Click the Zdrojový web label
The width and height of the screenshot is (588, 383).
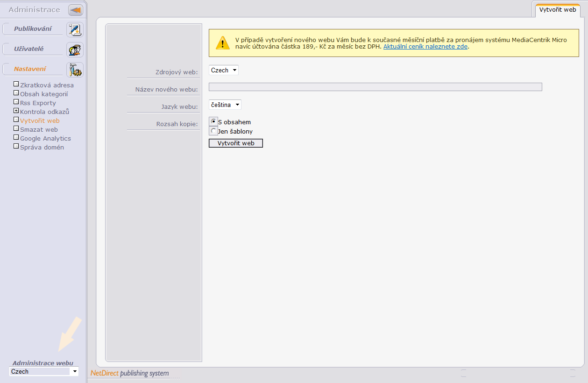coord(177,72)
